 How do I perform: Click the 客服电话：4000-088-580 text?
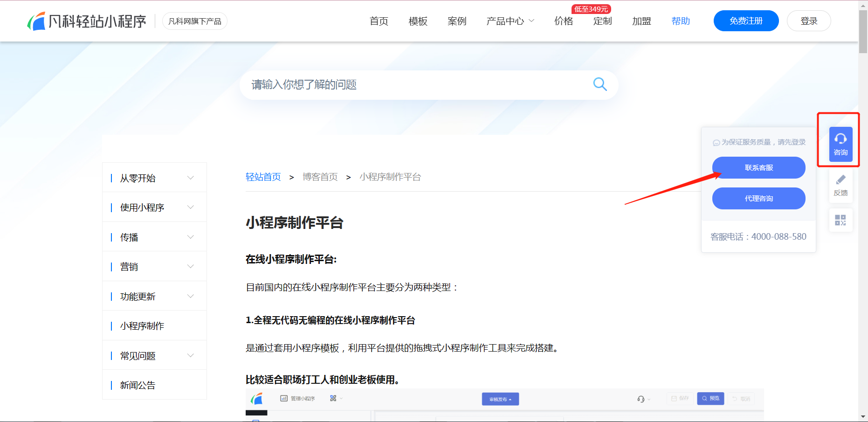pos(758,236)
